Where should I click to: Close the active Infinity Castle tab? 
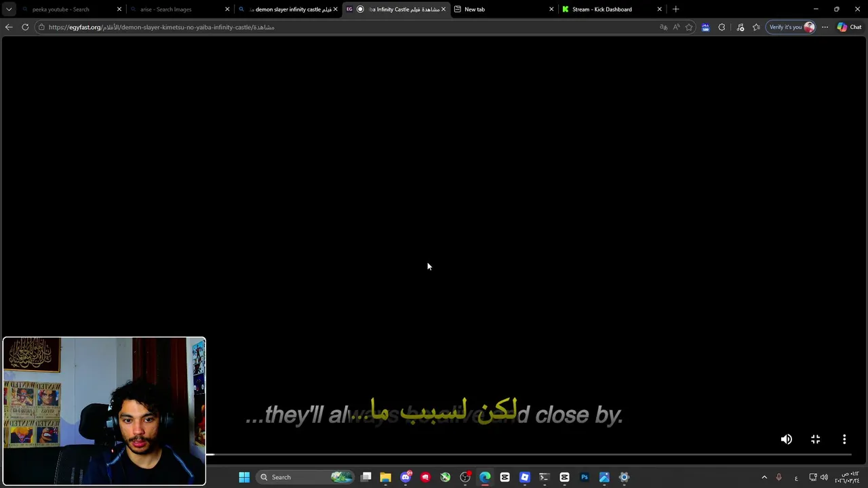(x=443, y=9)
